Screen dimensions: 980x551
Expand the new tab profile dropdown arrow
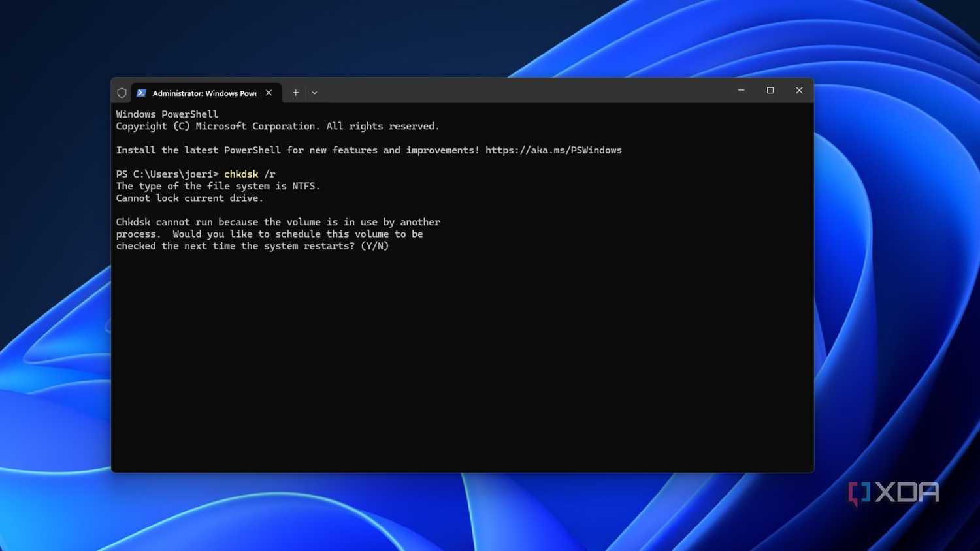click(314, 93)
